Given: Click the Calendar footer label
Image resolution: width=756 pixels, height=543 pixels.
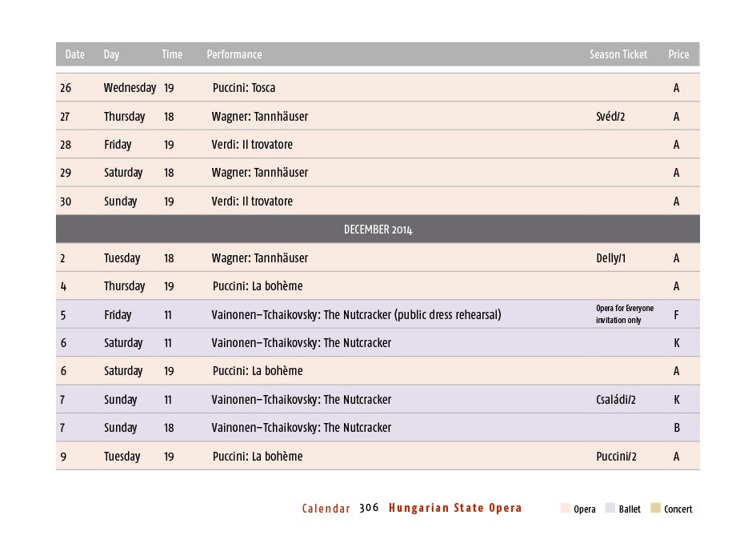Looking at the screenshot, I should tap(326, 509).
